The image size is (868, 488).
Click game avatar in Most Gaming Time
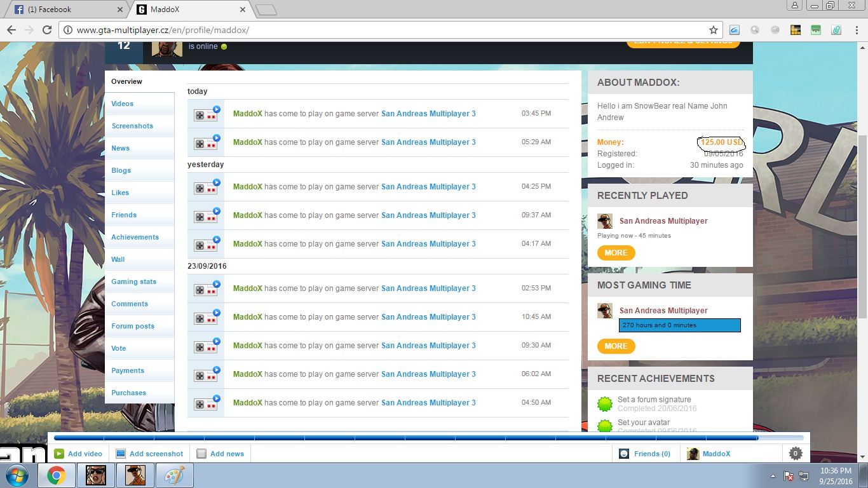[605, 311]
